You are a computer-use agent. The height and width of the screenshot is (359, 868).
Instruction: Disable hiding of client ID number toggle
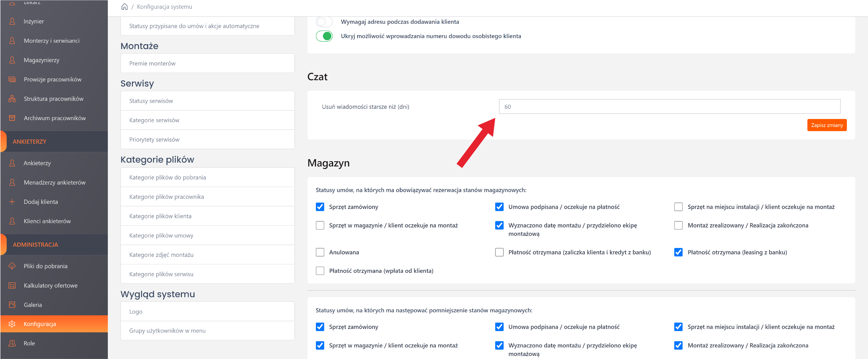(324, 36)
